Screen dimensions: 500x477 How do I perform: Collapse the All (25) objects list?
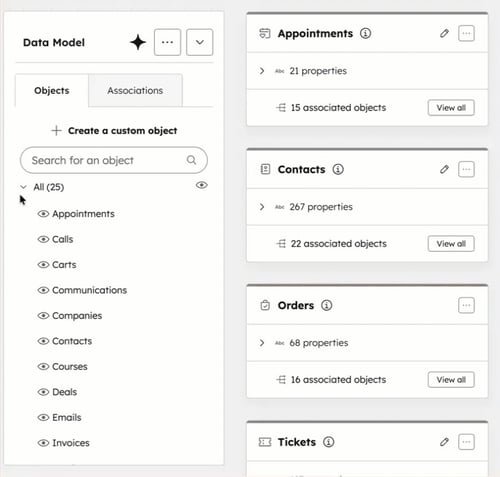tap(23, 187)
